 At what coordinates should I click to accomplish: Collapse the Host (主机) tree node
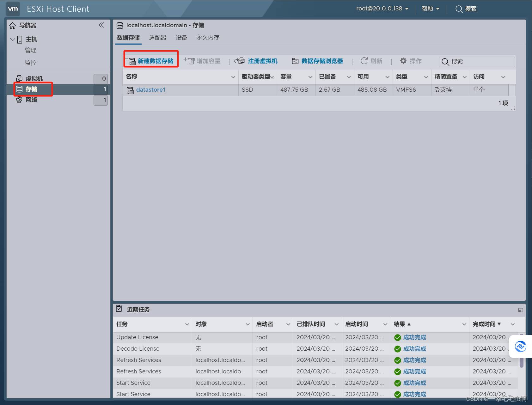pyautogui.click(x=13, y=40)
